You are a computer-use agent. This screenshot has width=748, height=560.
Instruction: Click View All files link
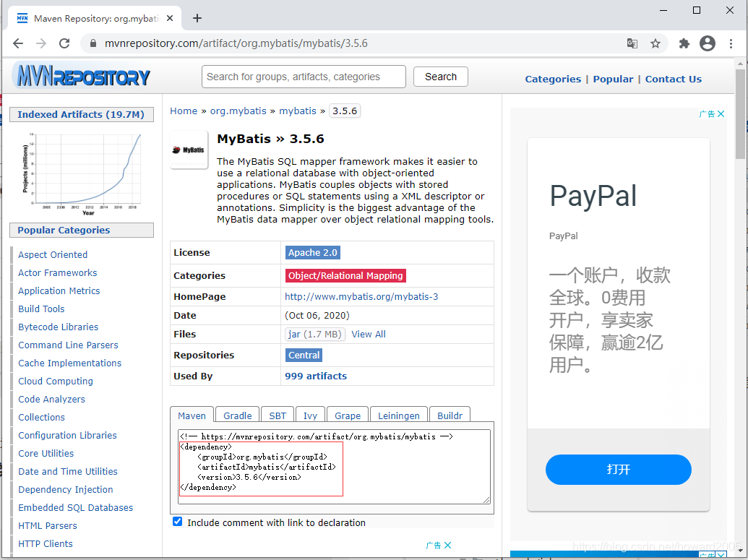point(369,335)
